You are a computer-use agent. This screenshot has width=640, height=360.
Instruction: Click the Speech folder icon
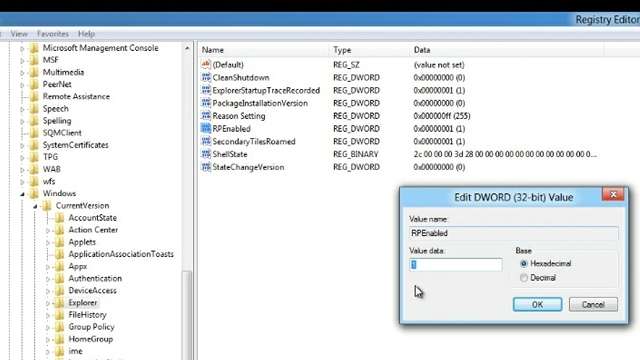tap(34, 109)
